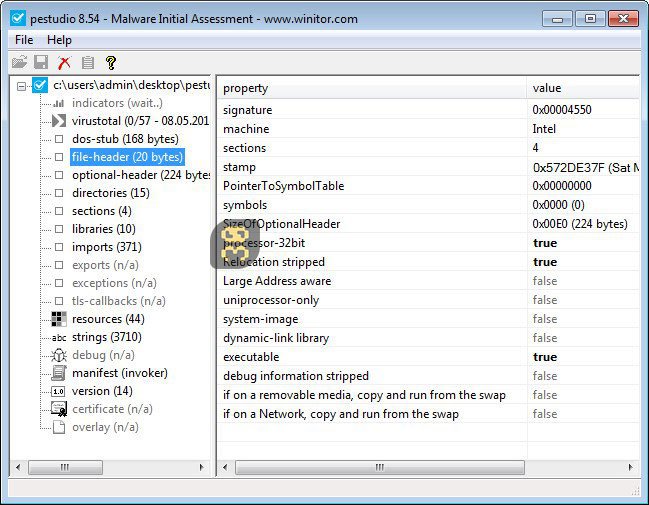649x505 pixels.
Task: Select debug information stripped row
Action: pyautogui.click(x=428, y=376)
